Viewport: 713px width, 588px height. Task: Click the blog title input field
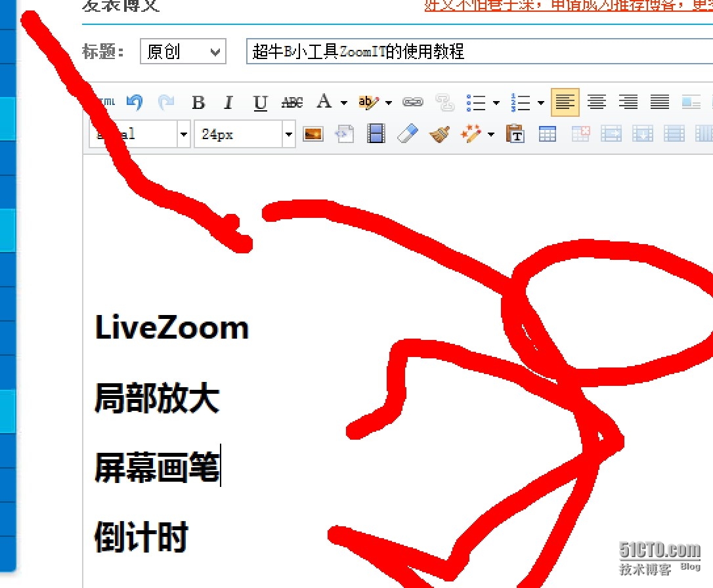(479, 51)
